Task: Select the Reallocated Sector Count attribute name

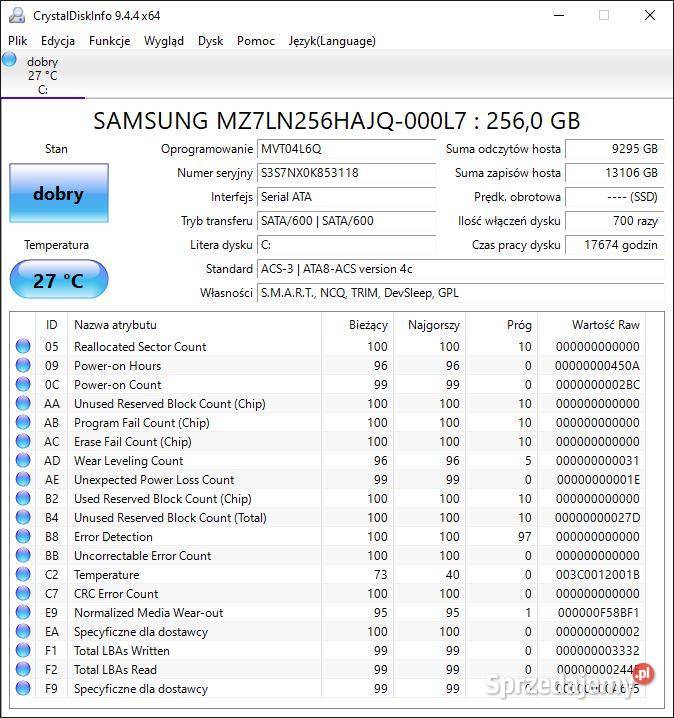Action: (140, 347)
